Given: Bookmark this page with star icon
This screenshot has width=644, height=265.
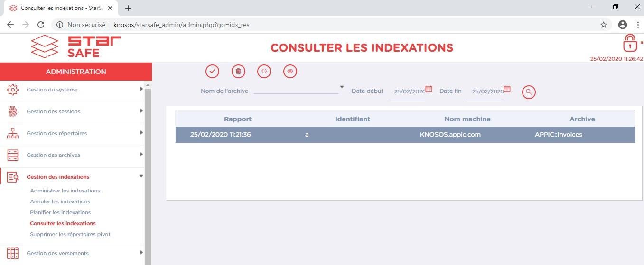Looking at the screenshot, I should click(x=604, y=25).
